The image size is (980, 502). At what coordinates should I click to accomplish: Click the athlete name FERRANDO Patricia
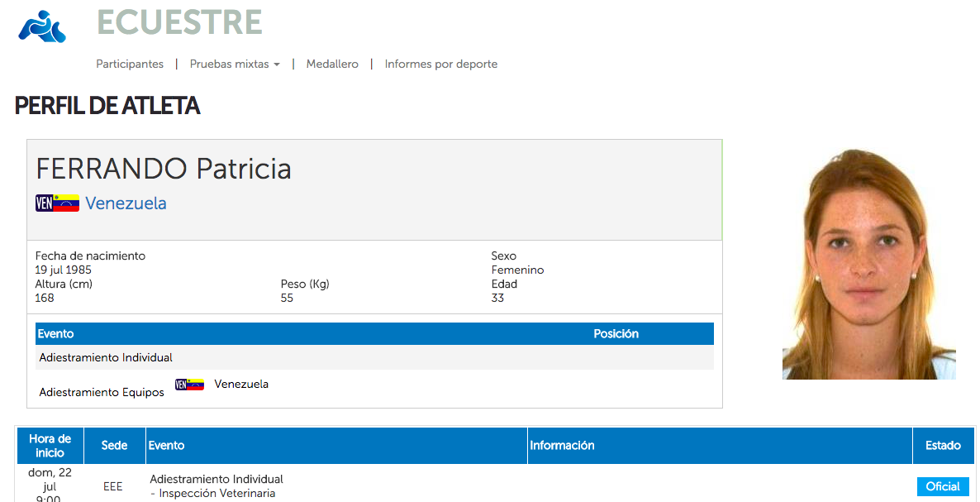[164, 169]
